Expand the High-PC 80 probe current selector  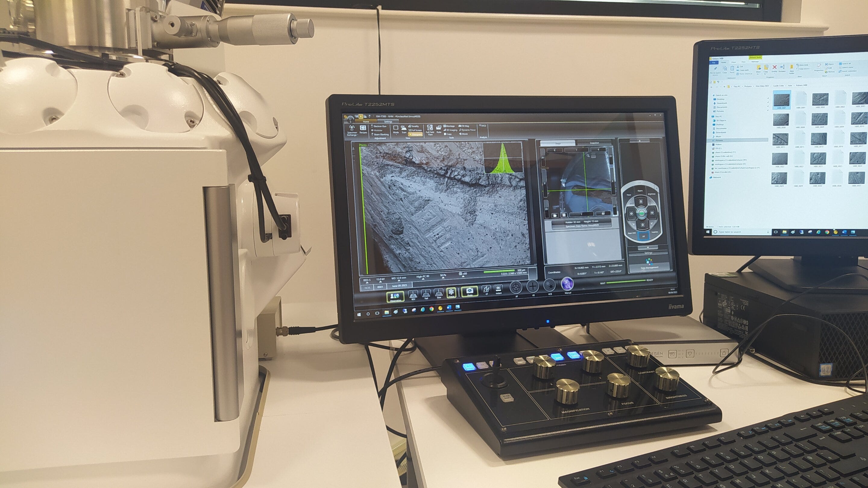[423, 277]
